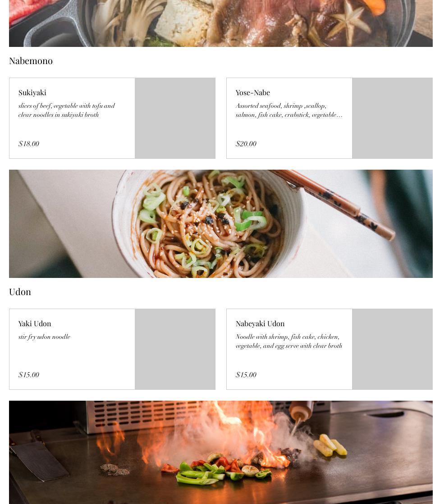Screen dimensions: 435x504
Task: Click the sukiyaki hot pot banner photo
Action: tap(221, 23)
